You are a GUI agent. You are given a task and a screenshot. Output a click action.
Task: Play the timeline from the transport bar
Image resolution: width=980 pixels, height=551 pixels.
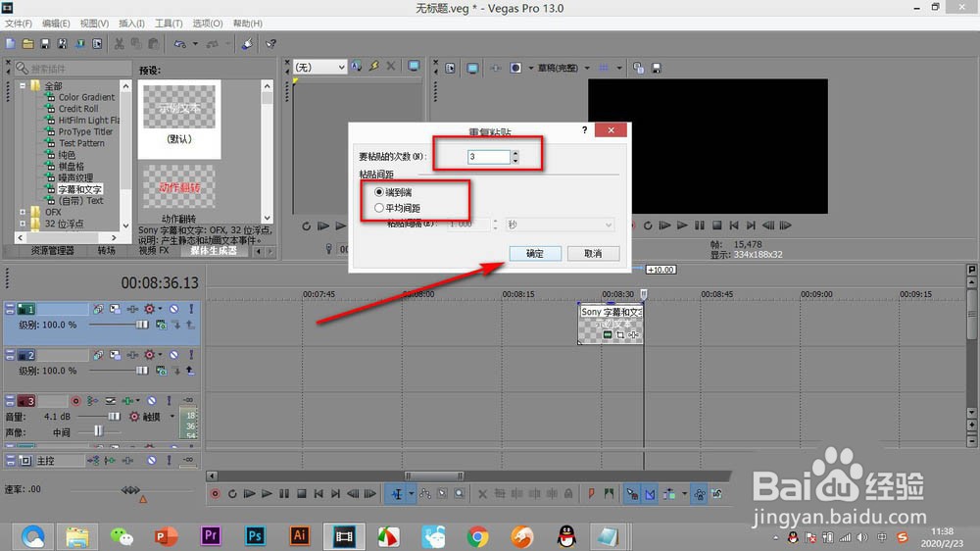tap(267, 494)
